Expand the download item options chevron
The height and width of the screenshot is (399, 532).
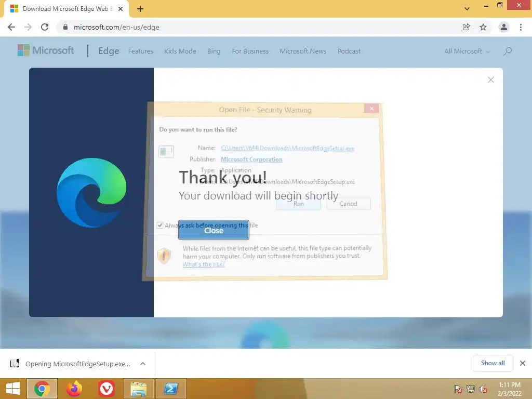click(143, 364)
